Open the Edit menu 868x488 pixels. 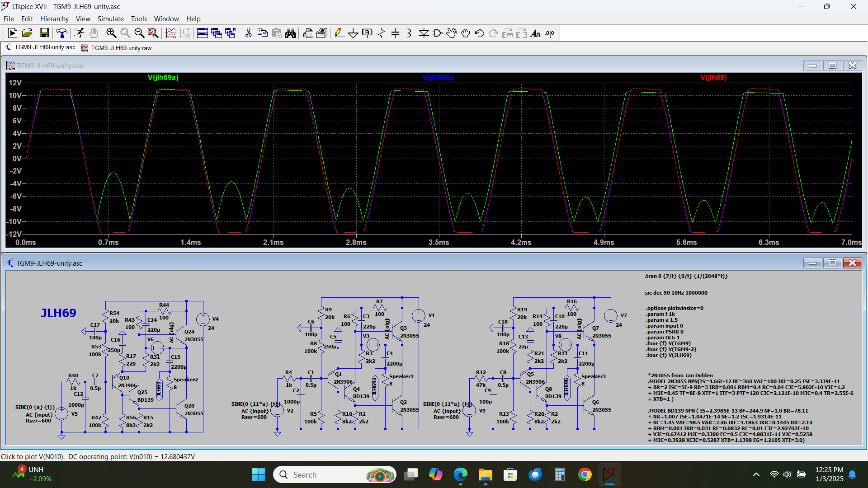(27, 19)
